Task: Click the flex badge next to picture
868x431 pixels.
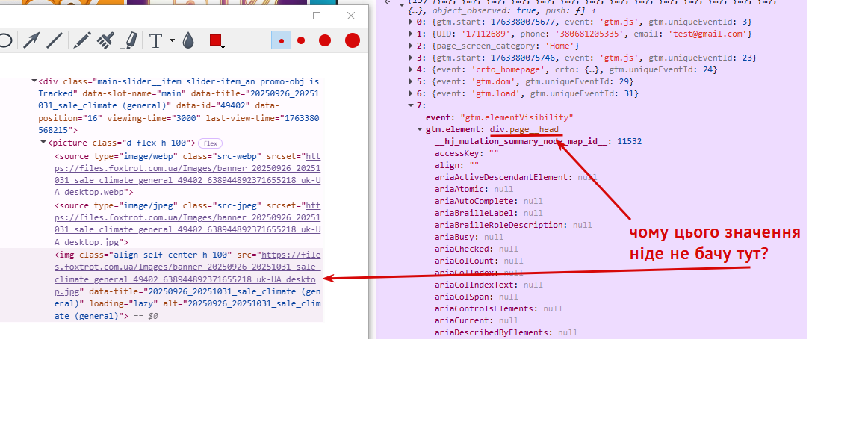Action: (x=211, y=143)
